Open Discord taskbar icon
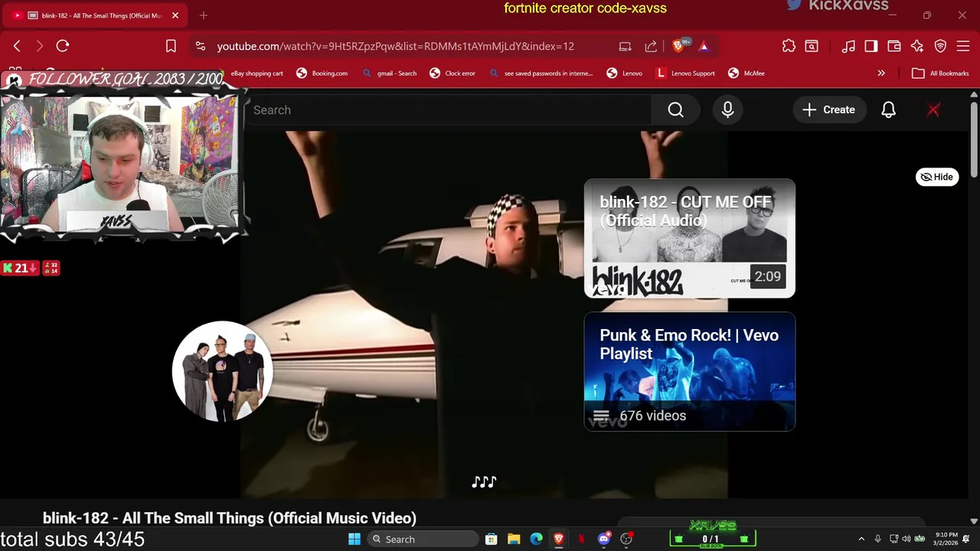This screenshot has height=551, width=980. (x=604, y=540)
